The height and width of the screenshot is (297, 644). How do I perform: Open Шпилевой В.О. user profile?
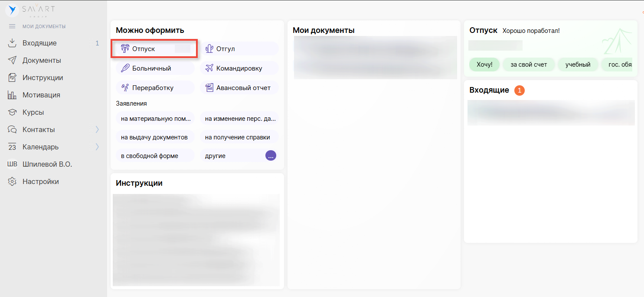[x=47, y=165]
